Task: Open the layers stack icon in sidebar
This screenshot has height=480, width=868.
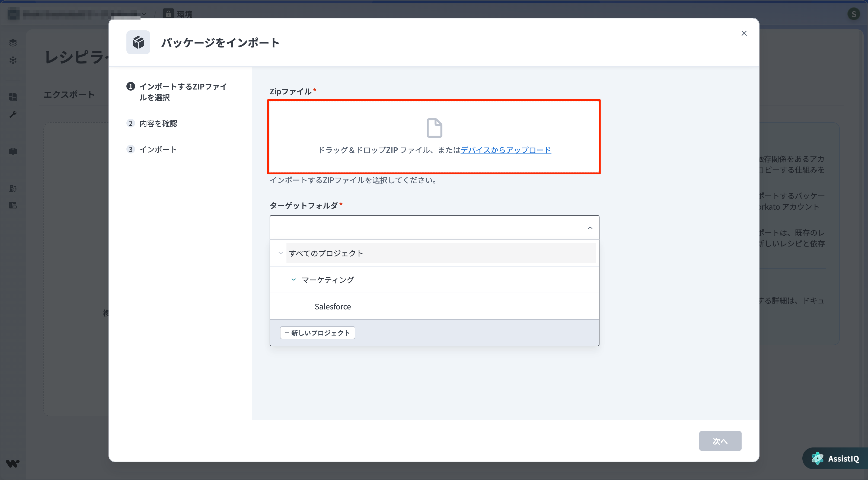Action: point(13,43)
